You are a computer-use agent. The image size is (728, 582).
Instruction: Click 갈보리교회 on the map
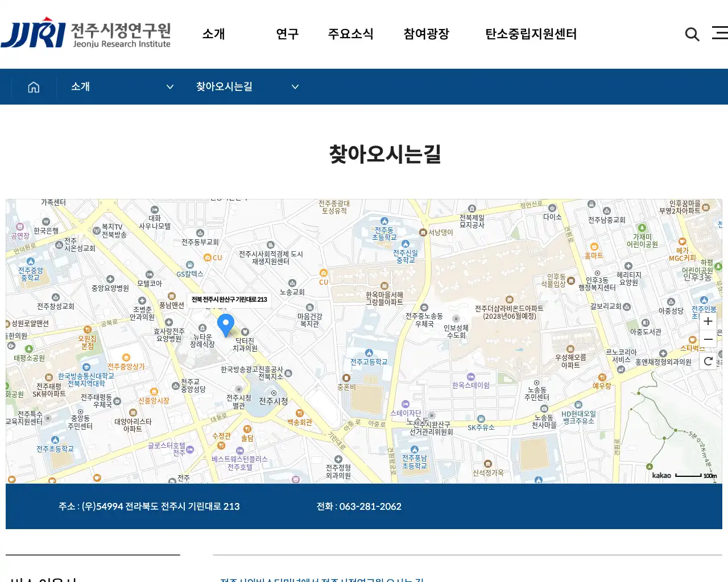(x=606, y=306)
